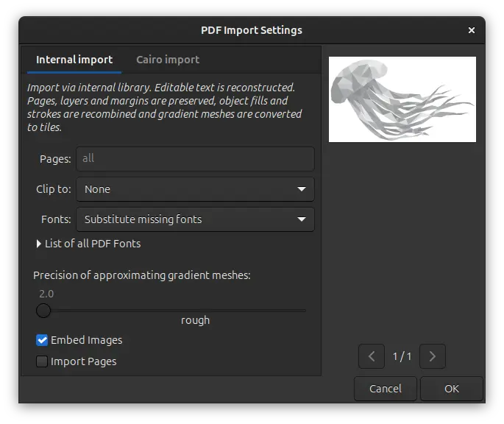The image size is (504, 424).
Task: Go to the next PDF page
Action: pyautogui.click(x=432, y=356)
